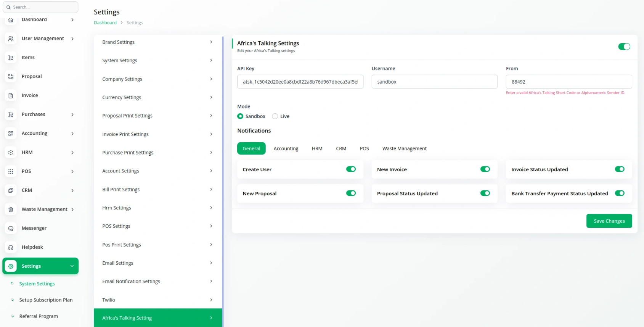Click the API Key input field

click(x=300, y=82)
